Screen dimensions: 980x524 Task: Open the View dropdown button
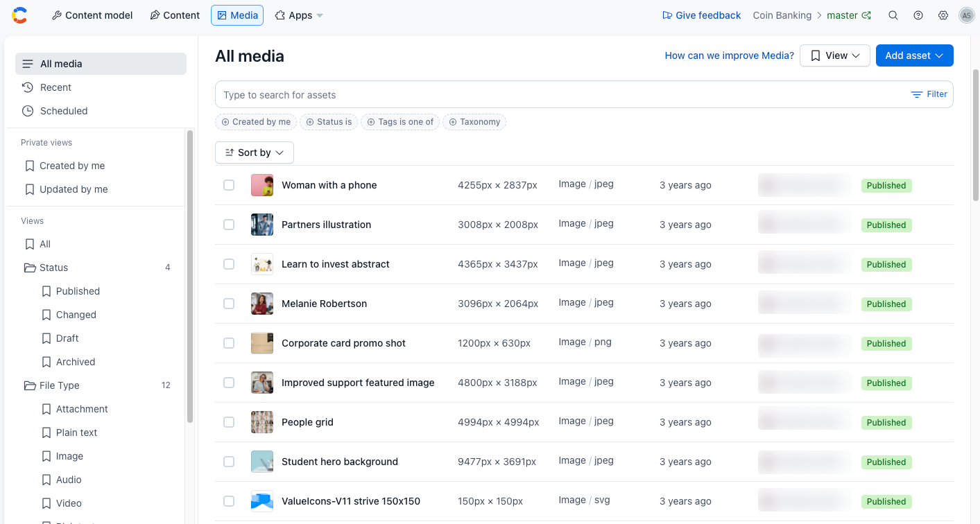tap(835, 55)
